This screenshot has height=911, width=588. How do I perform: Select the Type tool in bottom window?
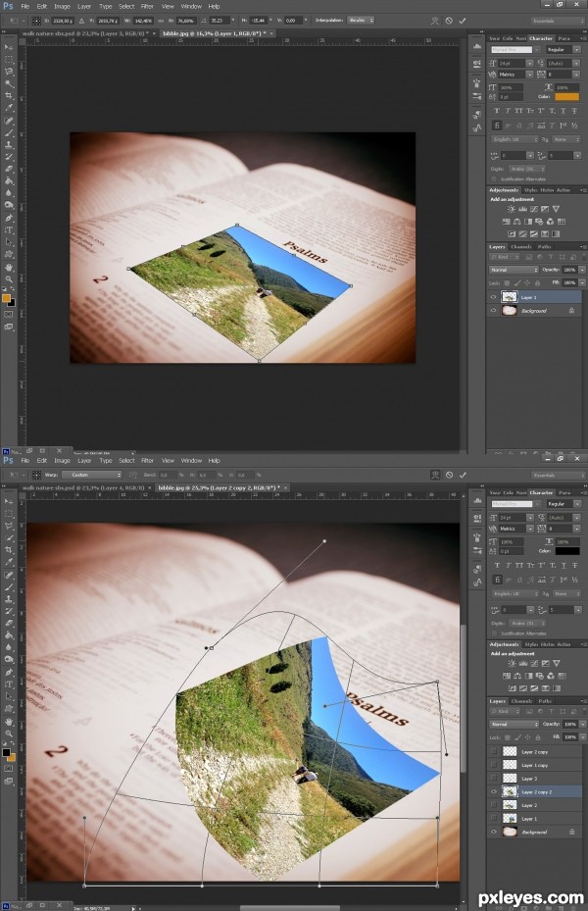pyautogui.click(x=9, y=684)
